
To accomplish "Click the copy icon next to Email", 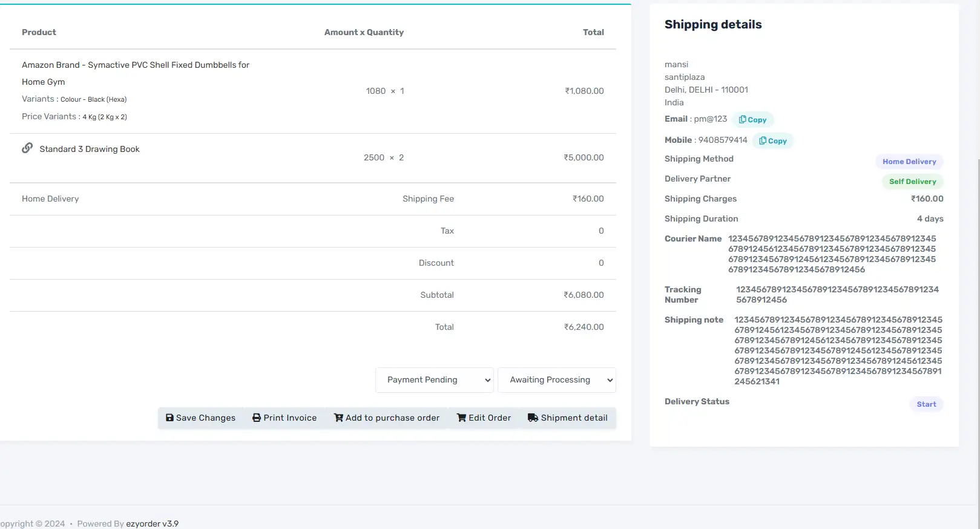I will (742, 120).
